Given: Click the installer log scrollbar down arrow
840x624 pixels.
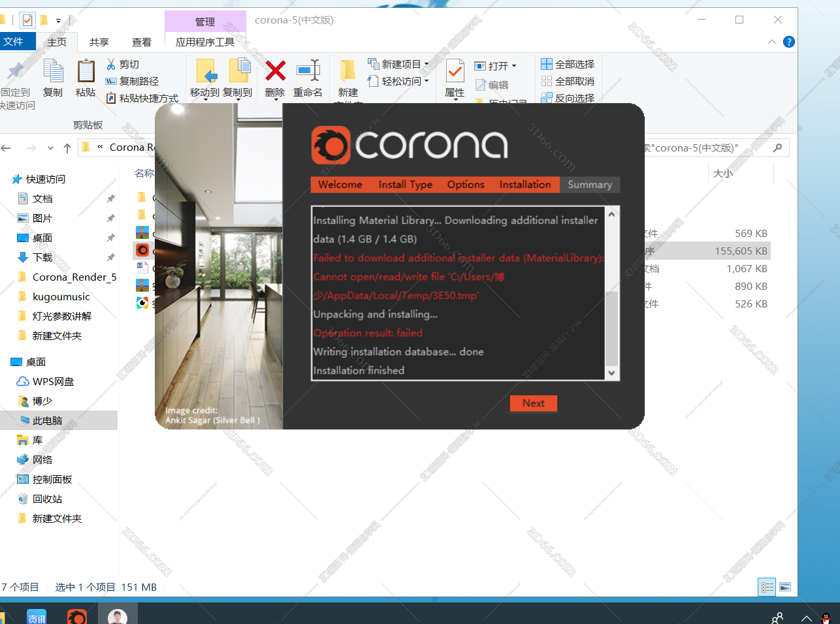Looking at the screenshot, I should pos(611,373).
